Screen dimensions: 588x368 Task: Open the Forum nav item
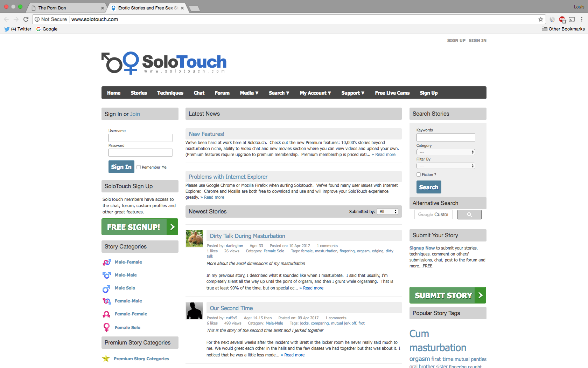[222, 93]
